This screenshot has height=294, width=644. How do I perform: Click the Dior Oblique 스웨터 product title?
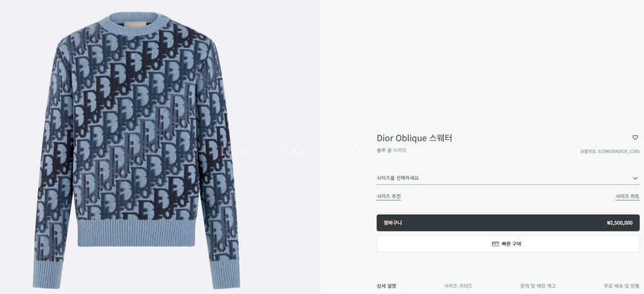tap(414, 138)
